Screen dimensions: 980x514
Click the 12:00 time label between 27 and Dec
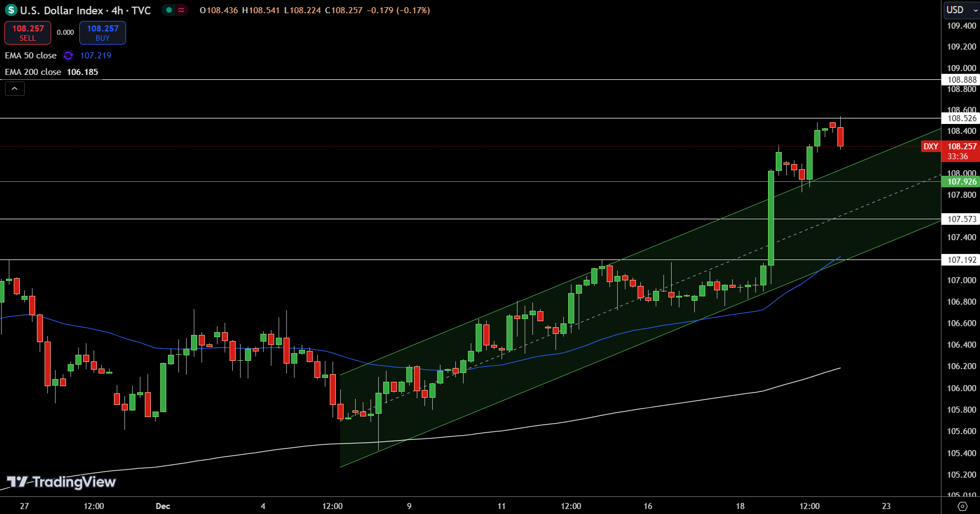click(x=94, y=506)
